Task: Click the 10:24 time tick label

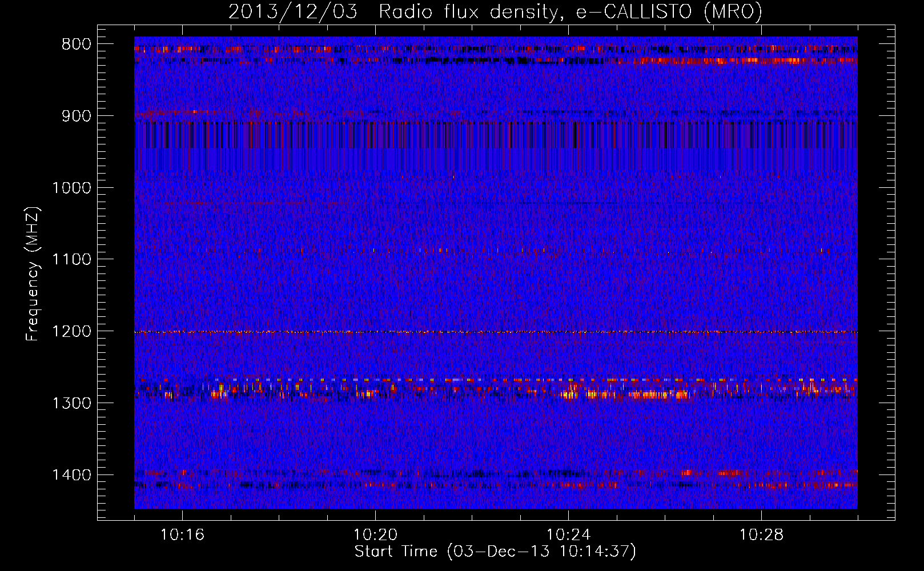Action: (x=568, y=535)
